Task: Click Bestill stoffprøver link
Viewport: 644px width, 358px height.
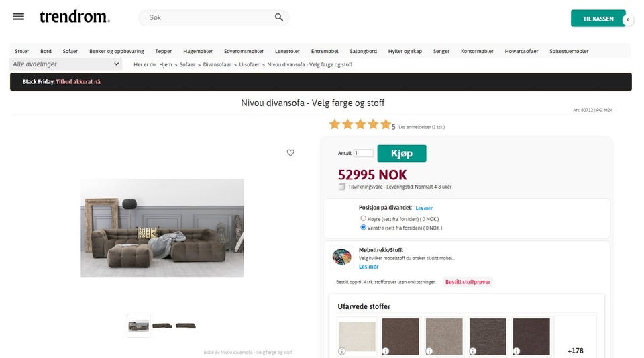Action: 468,282
